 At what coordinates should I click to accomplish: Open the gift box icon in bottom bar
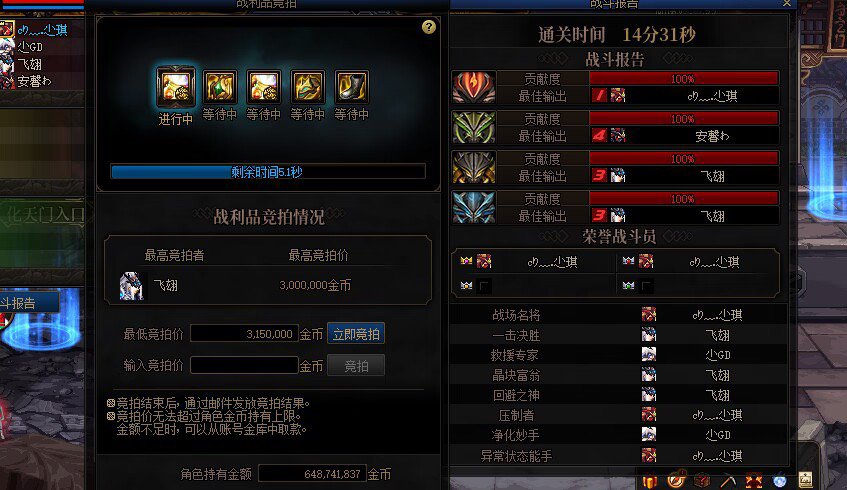pos(650,480)
